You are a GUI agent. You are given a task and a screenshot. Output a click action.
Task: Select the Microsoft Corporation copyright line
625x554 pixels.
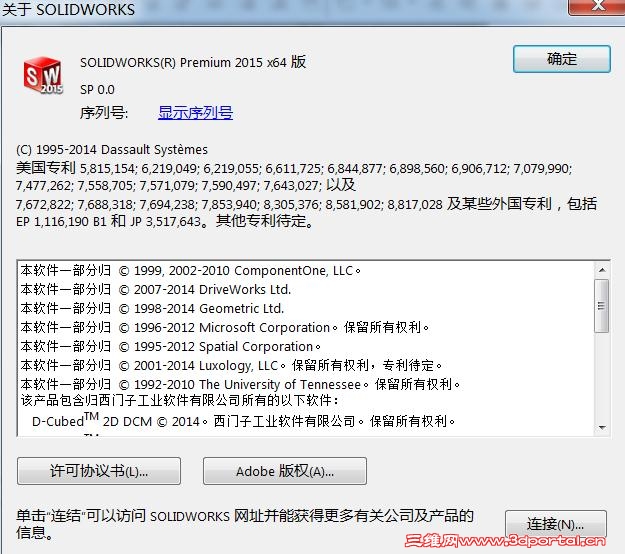pos(225,327)
